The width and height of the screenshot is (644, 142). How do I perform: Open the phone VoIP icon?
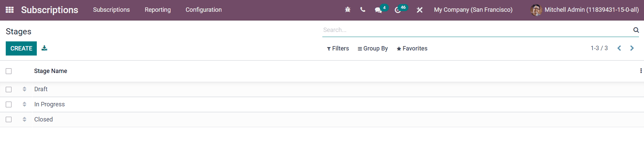pos(363,10)
